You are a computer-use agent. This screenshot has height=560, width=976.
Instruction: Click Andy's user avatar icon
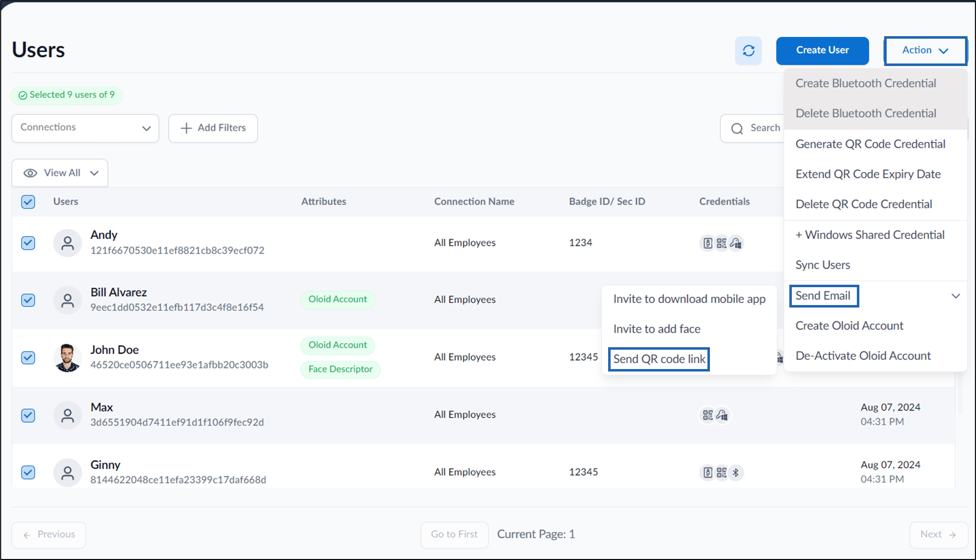(68, 243)
